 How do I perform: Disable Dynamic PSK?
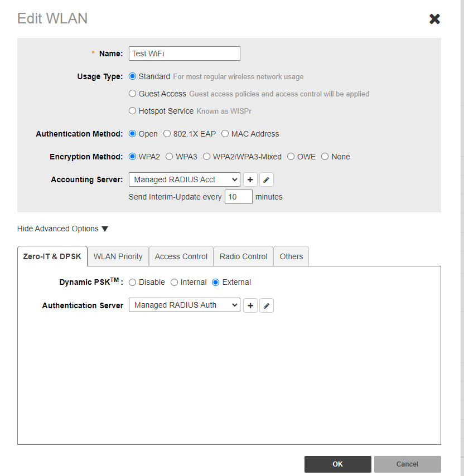pyautogui.click(x=132, y=283)
